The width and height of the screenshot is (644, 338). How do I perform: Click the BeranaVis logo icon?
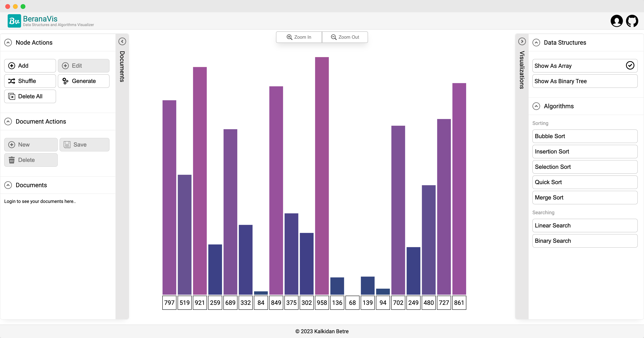[14, 21]
